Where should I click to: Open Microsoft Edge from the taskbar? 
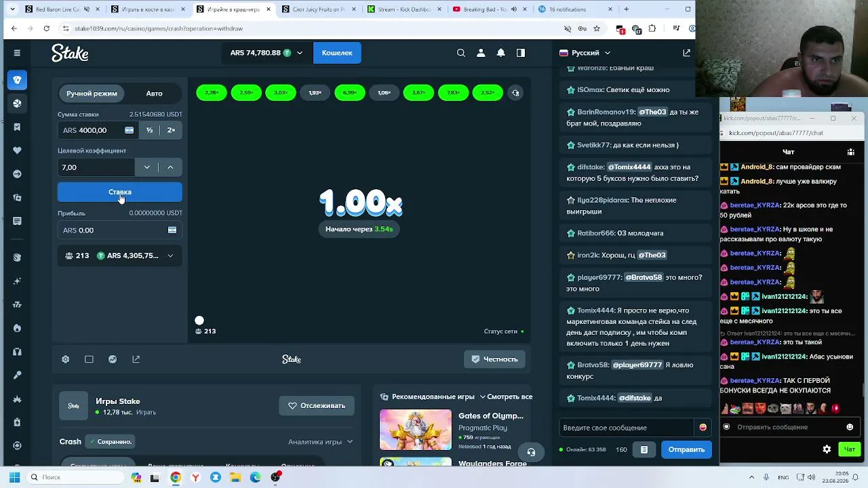pos(255,477)
